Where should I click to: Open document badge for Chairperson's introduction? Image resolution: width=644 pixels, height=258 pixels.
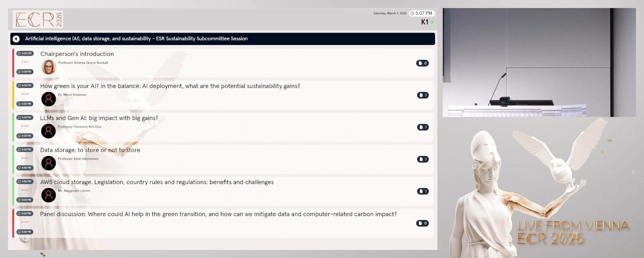click(423, 63)
